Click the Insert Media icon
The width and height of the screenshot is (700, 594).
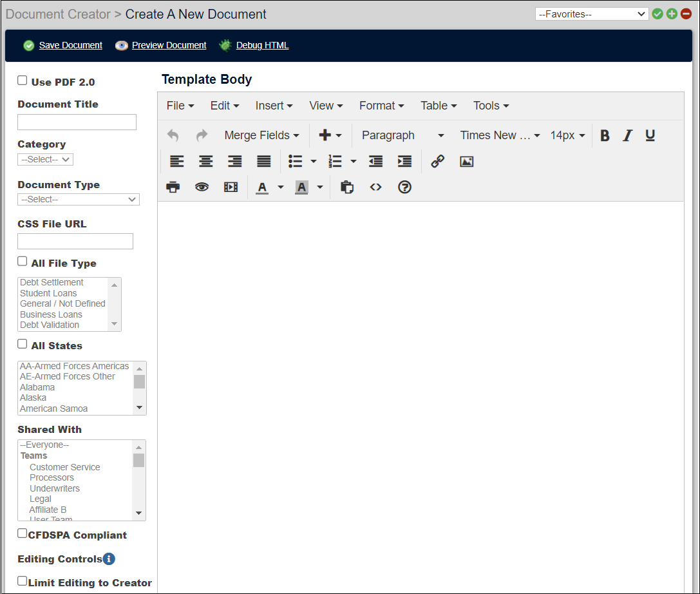point(231,187)
